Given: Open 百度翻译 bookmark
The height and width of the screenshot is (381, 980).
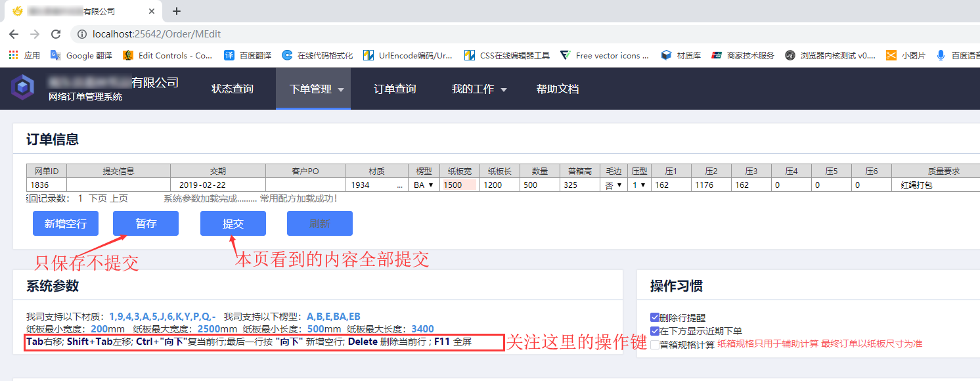Looking at the screenshot, I should [x=248, y=56].
